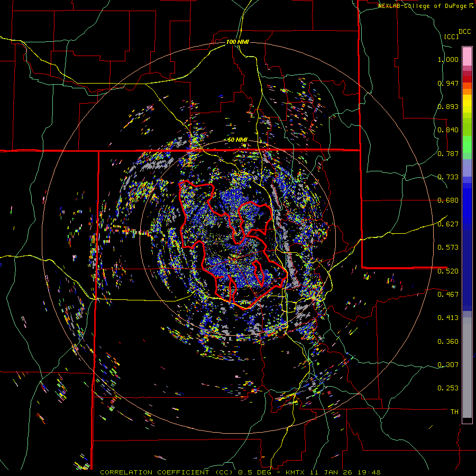Click the 0.680 scale value
This screenshot has width=476, height=476.
pos(448,200)
